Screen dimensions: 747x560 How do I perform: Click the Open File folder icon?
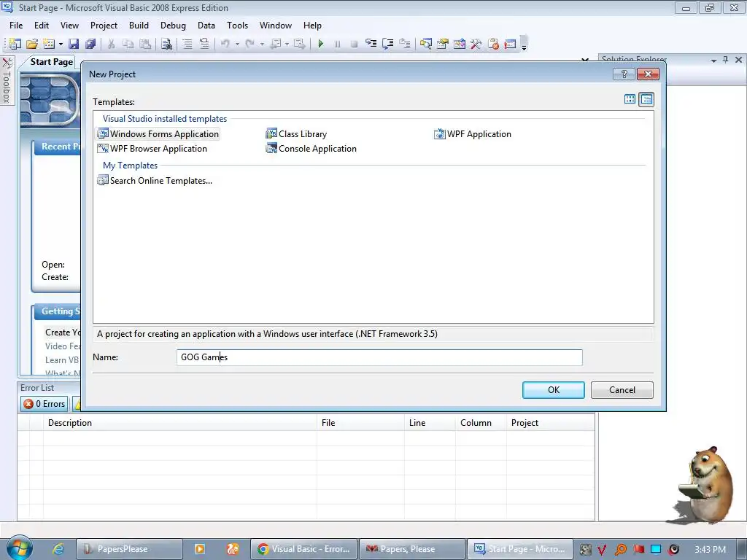(x=32, y=44)
